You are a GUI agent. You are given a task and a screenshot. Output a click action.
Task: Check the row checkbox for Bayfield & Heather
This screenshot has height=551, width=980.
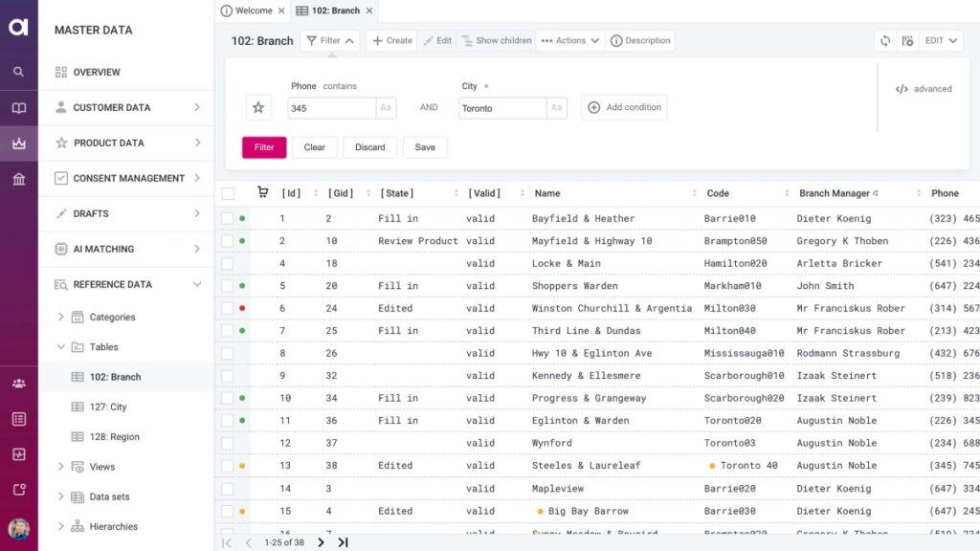point(228,219)
